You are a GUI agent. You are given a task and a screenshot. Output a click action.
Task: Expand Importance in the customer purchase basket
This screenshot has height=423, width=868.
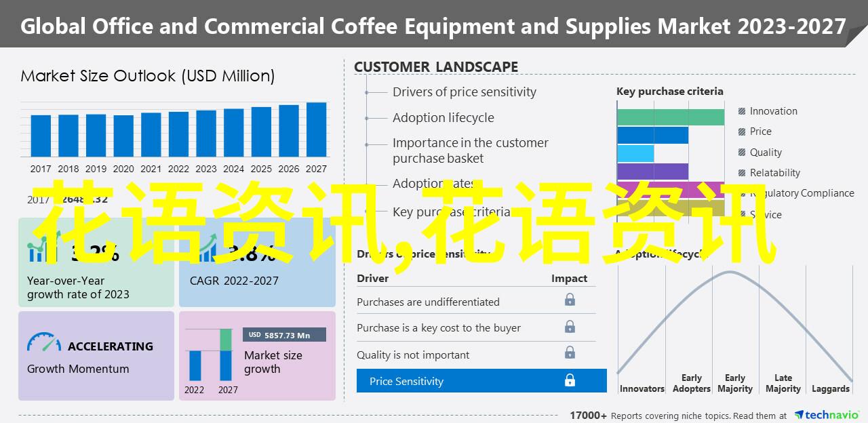(x=470, y=150)
